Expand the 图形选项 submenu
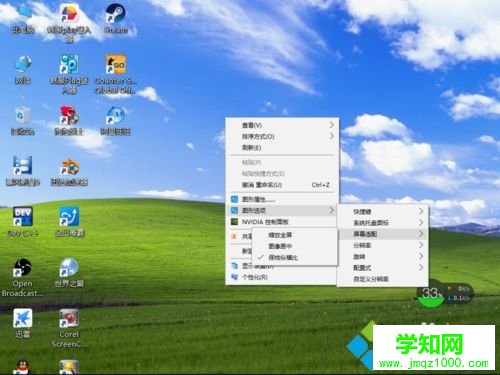The width and height of the screenshot is (500, 375). (283, 210)
